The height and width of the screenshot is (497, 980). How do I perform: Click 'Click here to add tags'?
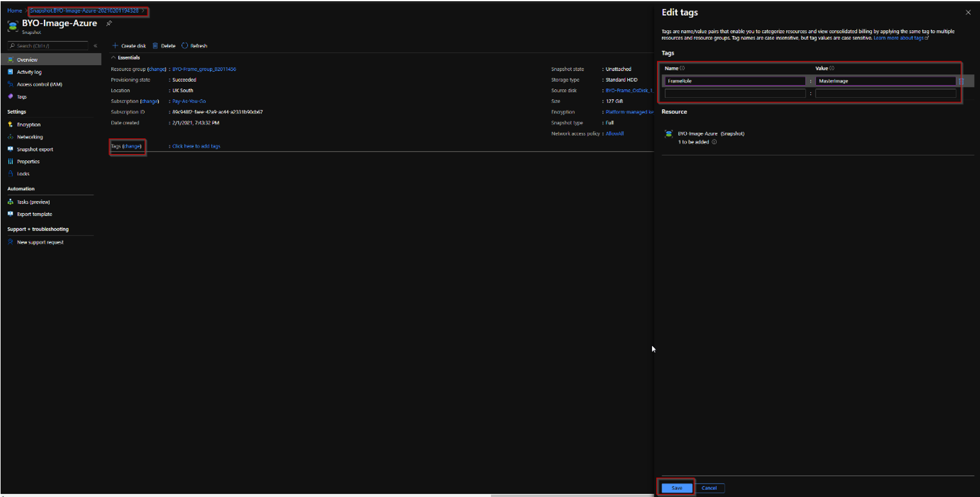click(196, 146)
